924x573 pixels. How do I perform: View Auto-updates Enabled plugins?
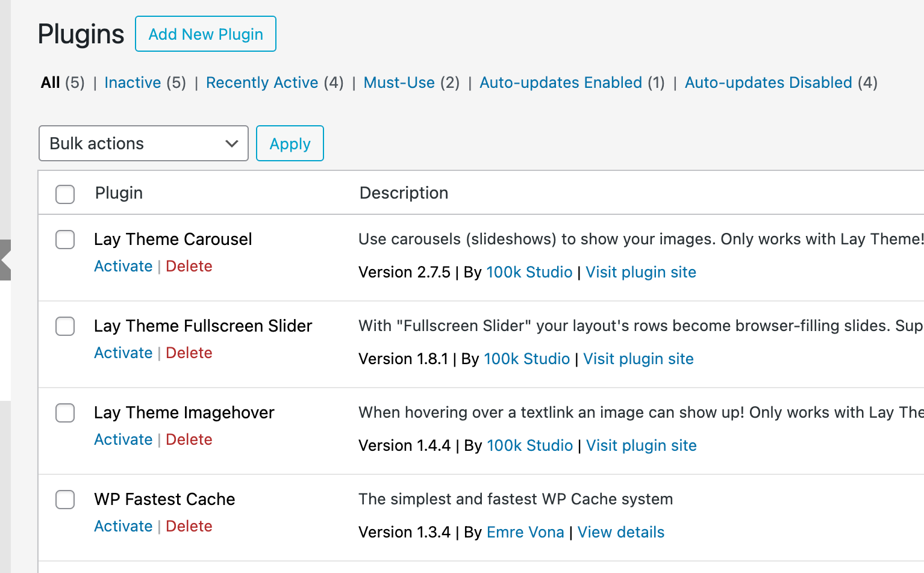(x=560, y=82)
